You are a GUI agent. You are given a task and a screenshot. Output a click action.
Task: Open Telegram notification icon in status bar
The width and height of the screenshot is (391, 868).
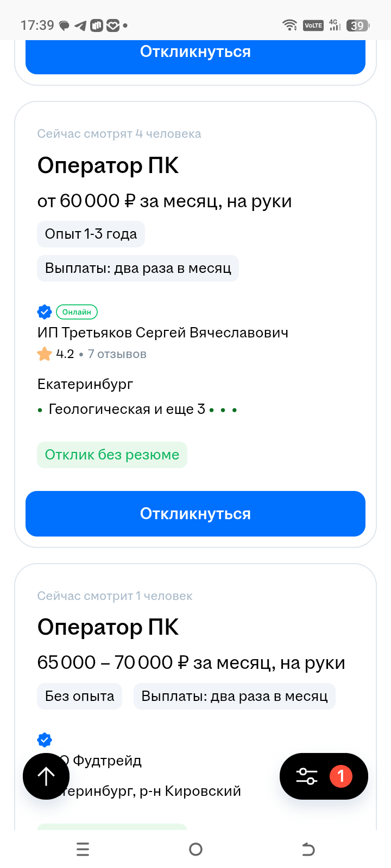click(x=80, y=25)
